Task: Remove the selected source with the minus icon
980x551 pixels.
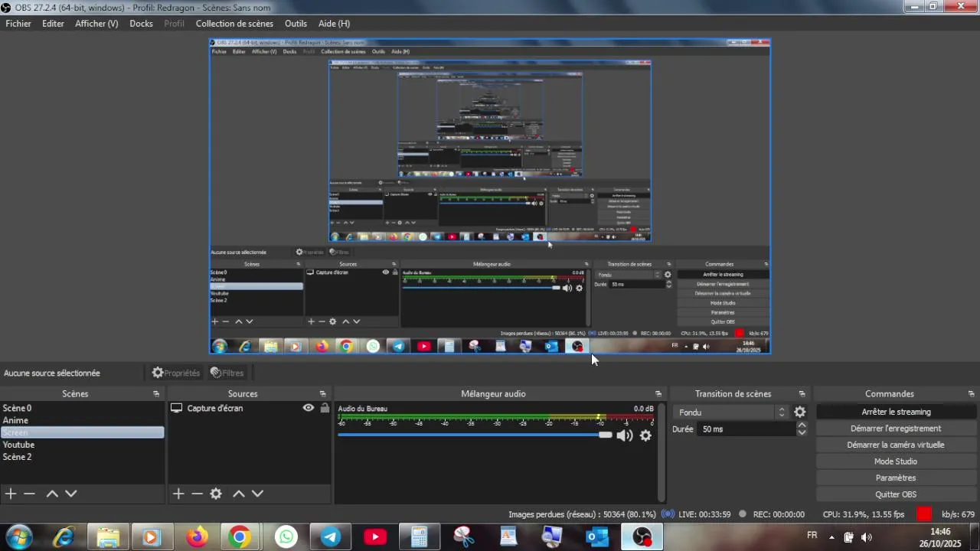Action: click(x=197, y=494)
